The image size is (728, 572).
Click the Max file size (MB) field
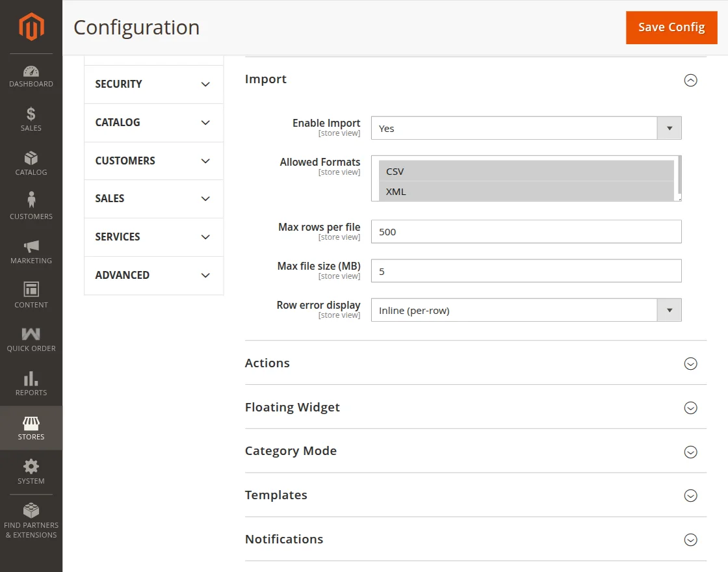526,270
